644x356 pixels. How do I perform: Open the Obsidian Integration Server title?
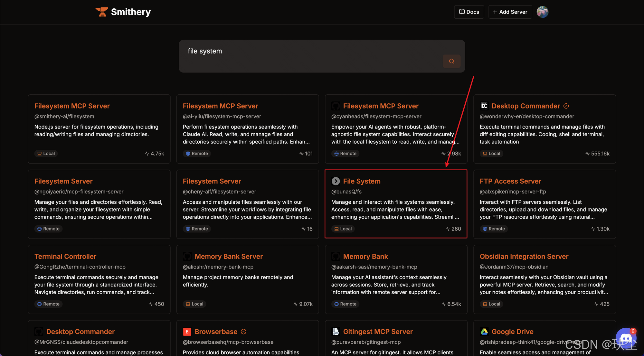[x=524, y=257]
